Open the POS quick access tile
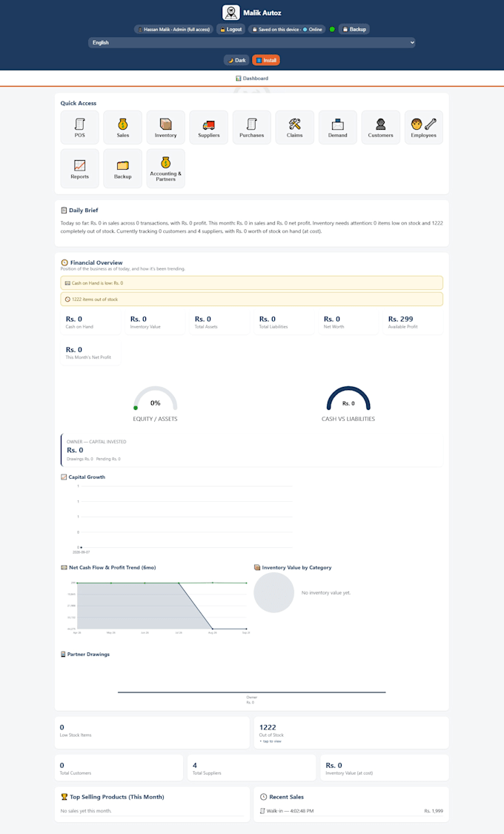 point(80,127)
